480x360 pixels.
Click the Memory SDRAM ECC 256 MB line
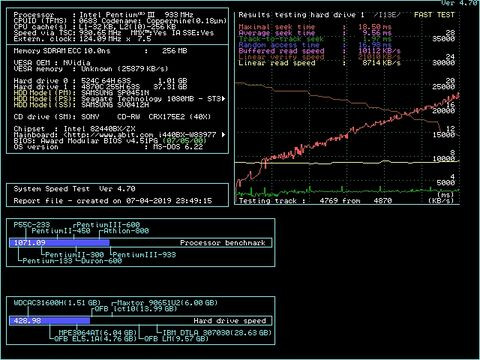pos(100,51)
